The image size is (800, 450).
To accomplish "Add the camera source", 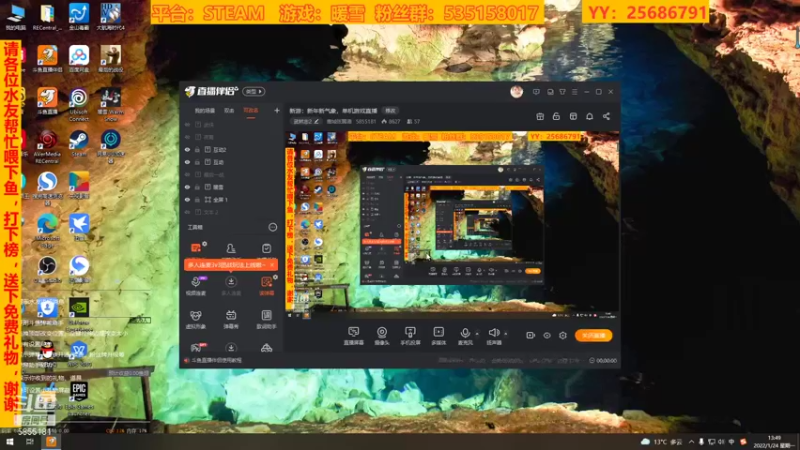I will 382,336.
